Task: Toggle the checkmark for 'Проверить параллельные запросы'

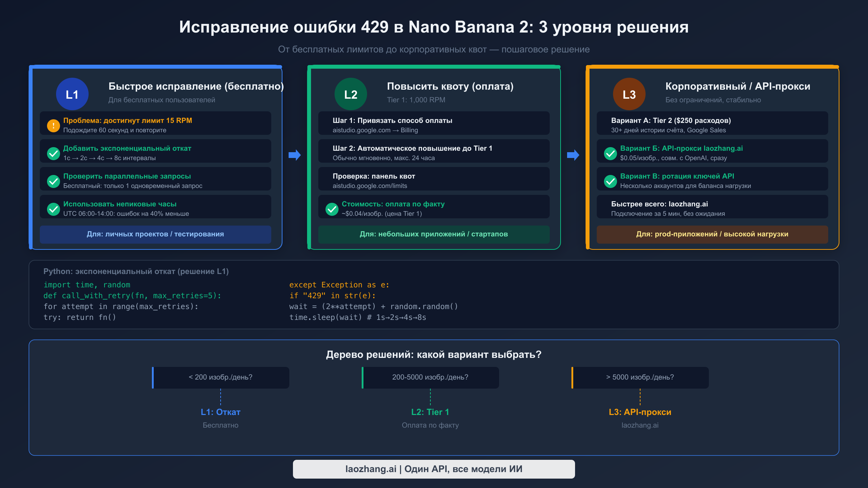Action: [54, 181]
